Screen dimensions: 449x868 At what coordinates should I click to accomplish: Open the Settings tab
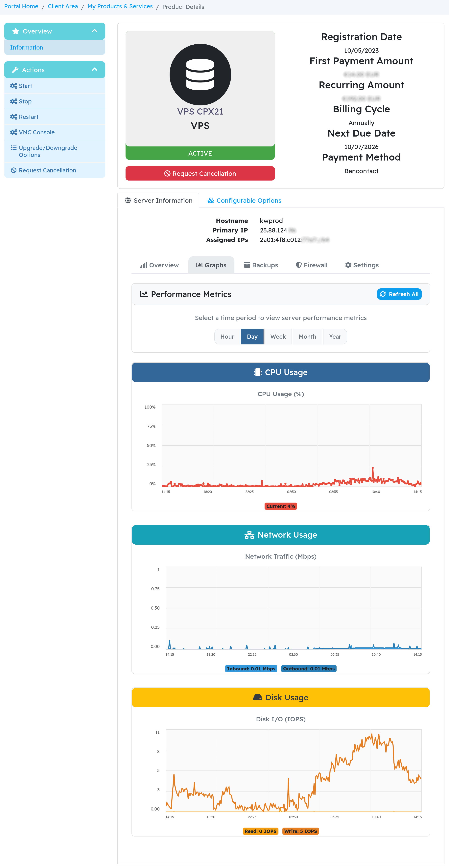[x=362, y=265]
